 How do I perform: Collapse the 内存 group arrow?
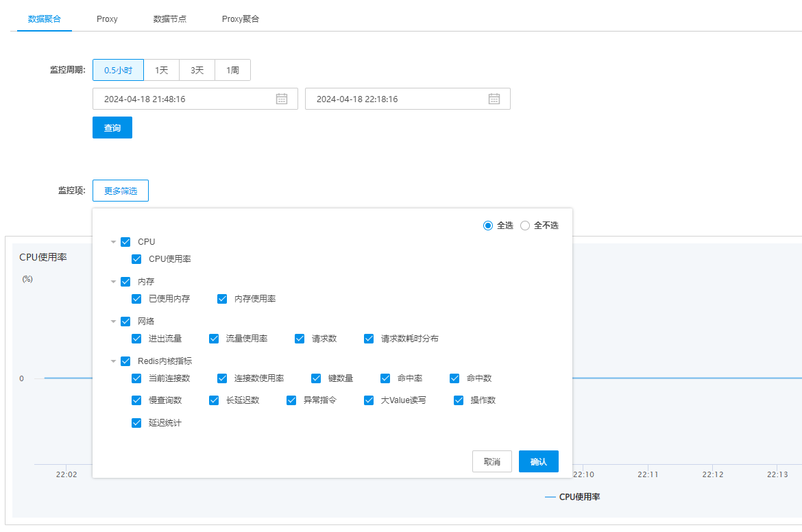[114, 282]
